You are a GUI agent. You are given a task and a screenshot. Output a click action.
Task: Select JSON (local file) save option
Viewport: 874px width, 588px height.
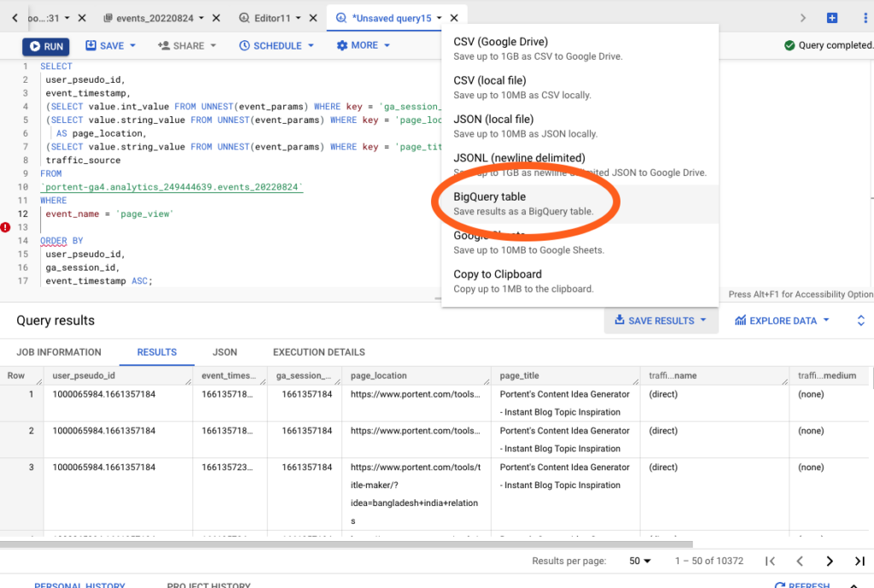580,126
